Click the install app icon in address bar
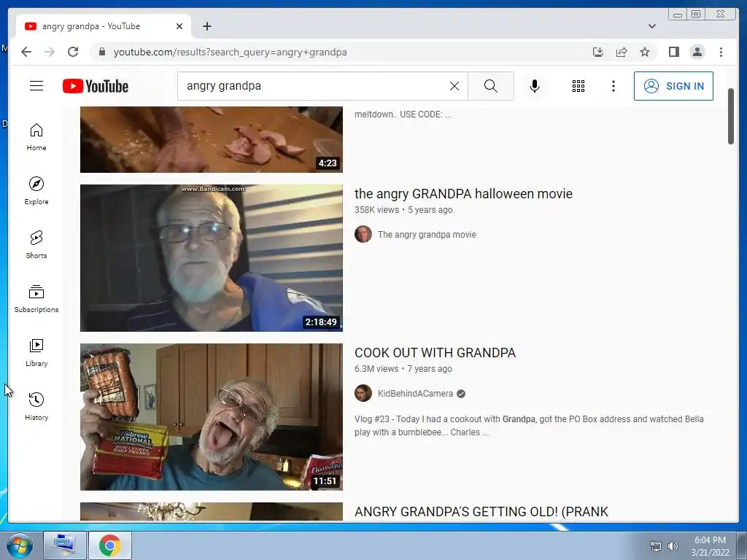Screen dimensions: 747x560 (x=598, y=52)
